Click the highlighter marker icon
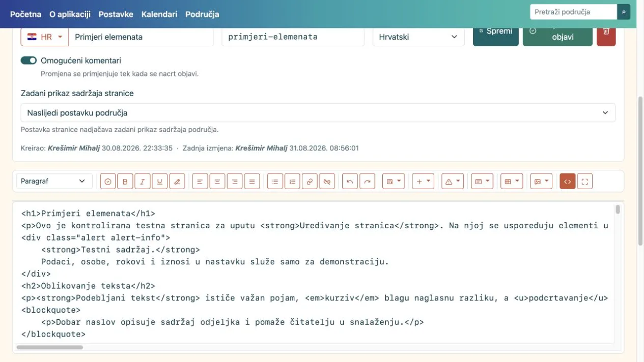Image resolution: width=644 pixels, height=362 pixels. point(177,182)
